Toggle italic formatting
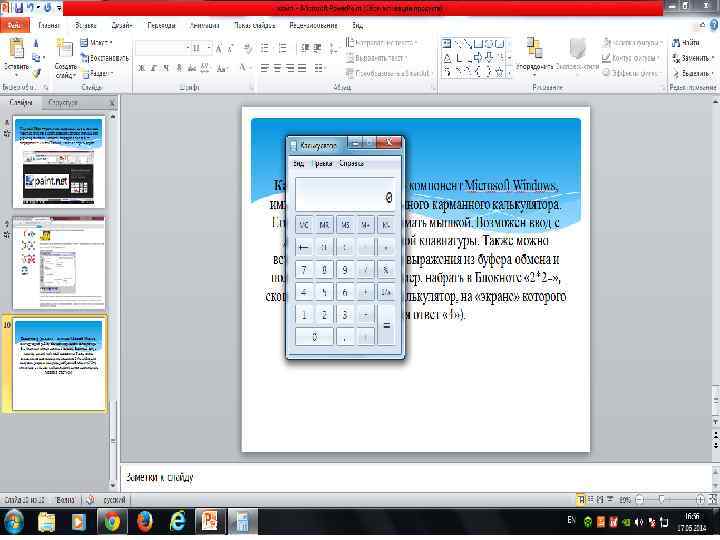 click(x=154, y=68)
